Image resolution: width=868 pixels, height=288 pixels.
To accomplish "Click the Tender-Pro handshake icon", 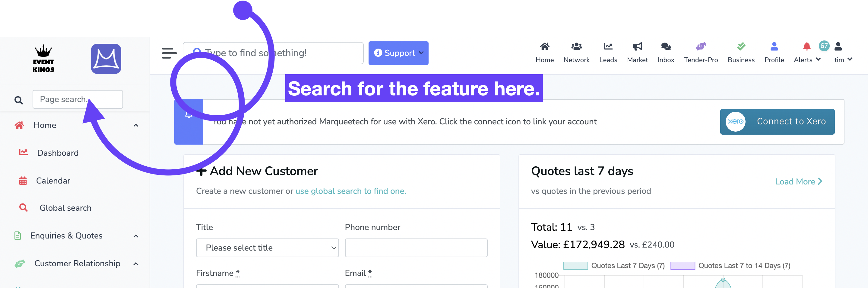I will [701, 46].
